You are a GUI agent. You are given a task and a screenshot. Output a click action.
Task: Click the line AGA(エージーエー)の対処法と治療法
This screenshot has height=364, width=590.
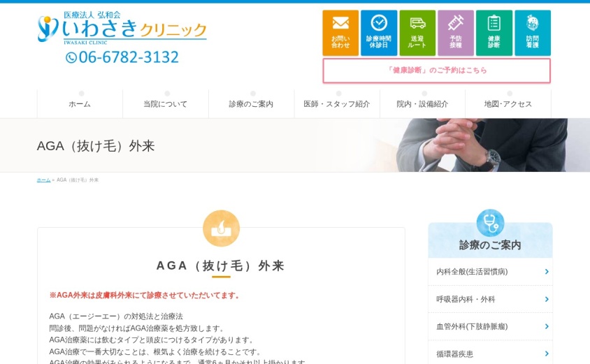tap(116, 316)
